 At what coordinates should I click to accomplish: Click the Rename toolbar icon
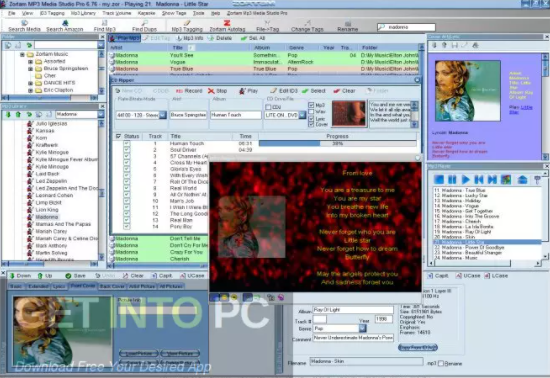pyautogui.click(x=348, y=26)
